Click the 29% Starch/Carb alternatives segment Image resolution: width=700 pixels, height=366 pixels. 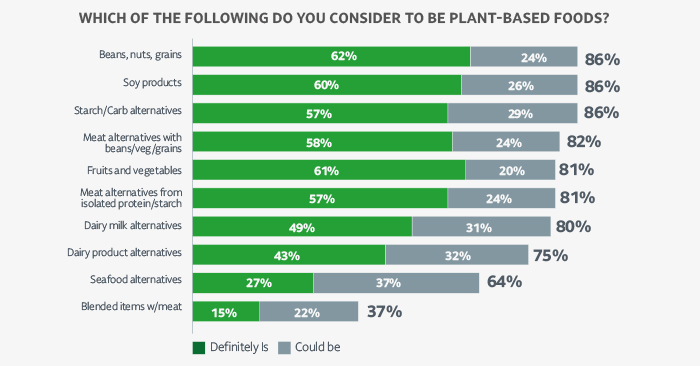click(x=512, y=113)
